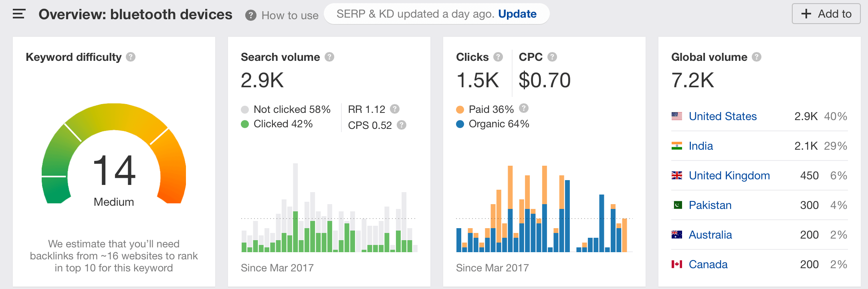Click the Keyword difficulty help icon
This screenshot has height=289, width=868.
coord(131,57)
